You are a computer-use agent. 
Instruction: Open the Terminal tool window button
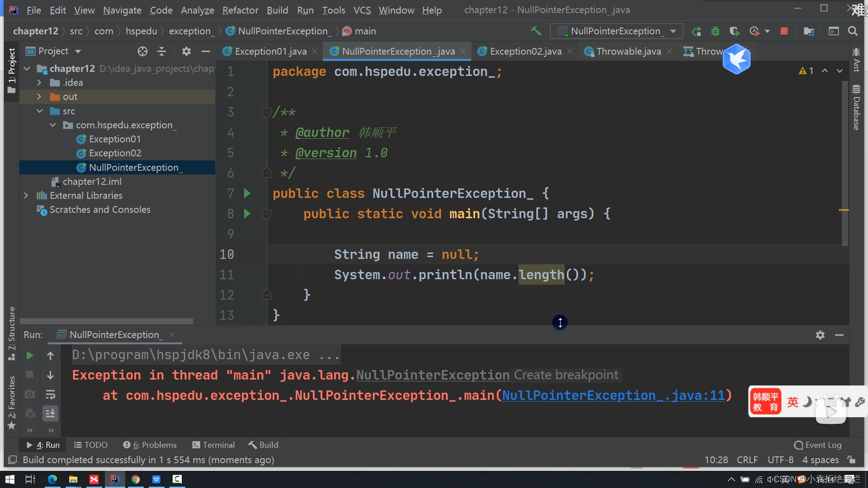[213, 445]
